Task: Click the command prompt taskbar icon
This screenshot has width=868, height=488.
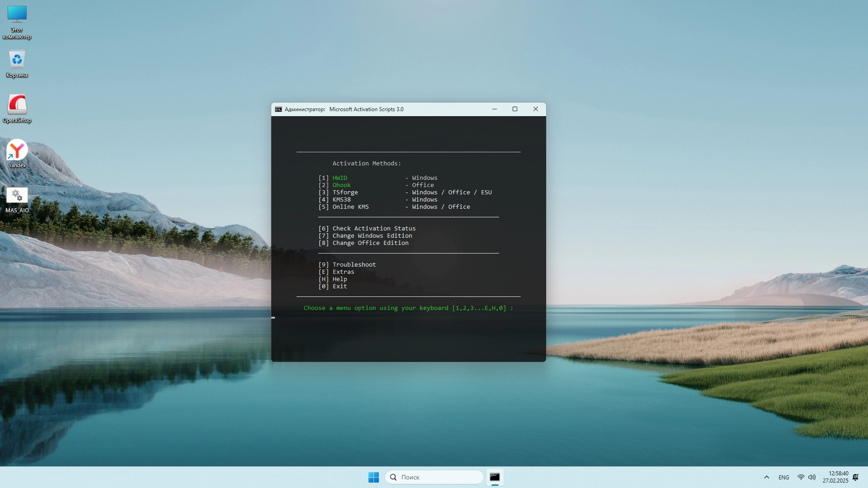Action: [495, 477]
